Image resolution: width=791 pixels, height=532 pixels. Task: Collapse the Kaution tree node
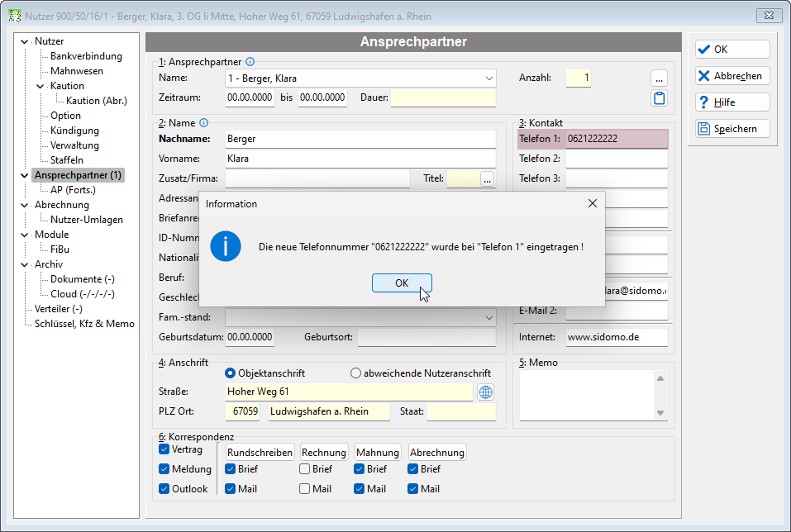(41, 86)
